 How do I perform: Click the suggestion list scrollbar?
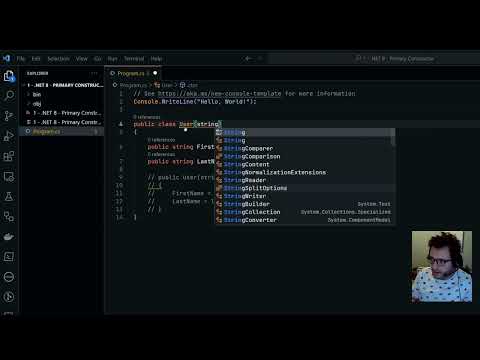[393, 137]
